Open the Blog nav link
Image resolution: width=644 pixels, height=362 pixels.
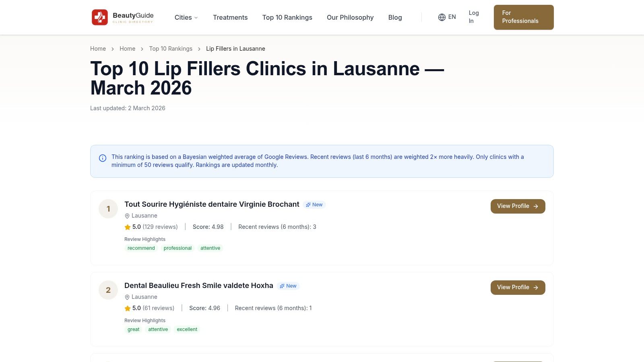395,17
